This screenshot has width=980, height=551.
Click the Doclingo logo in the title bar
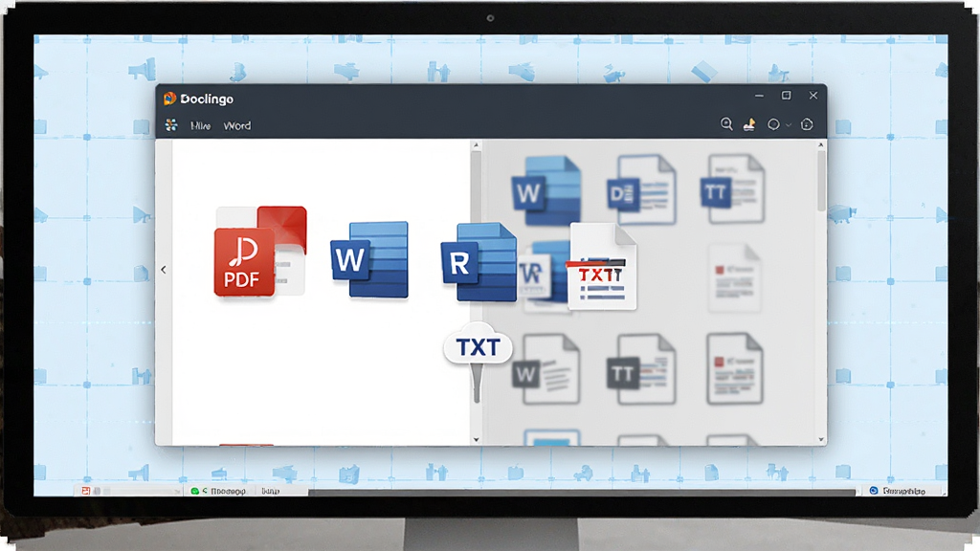169,99
